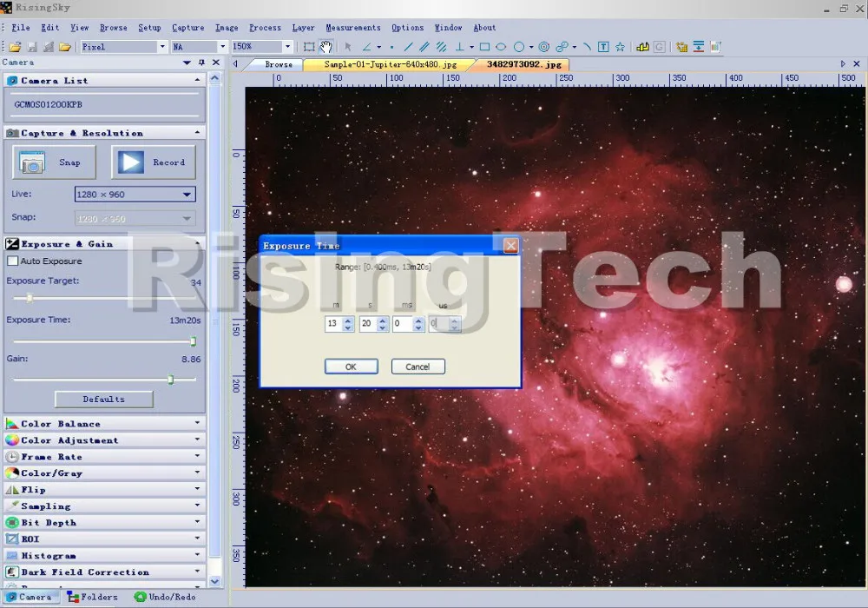
Task: Increase the seconds spinner value
Action: 382,320
